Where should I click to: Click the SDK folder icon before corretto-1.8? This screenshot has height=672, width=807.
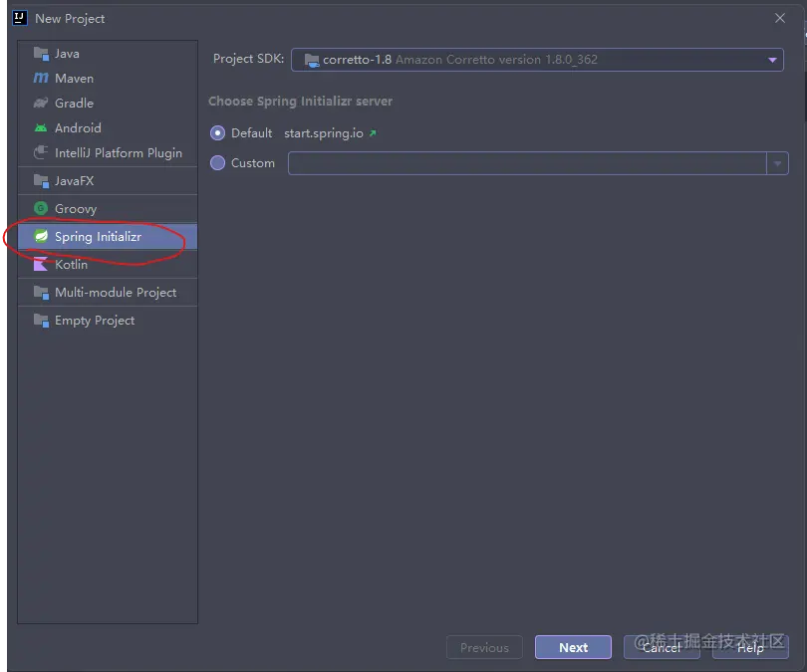(x=312, y=60)
